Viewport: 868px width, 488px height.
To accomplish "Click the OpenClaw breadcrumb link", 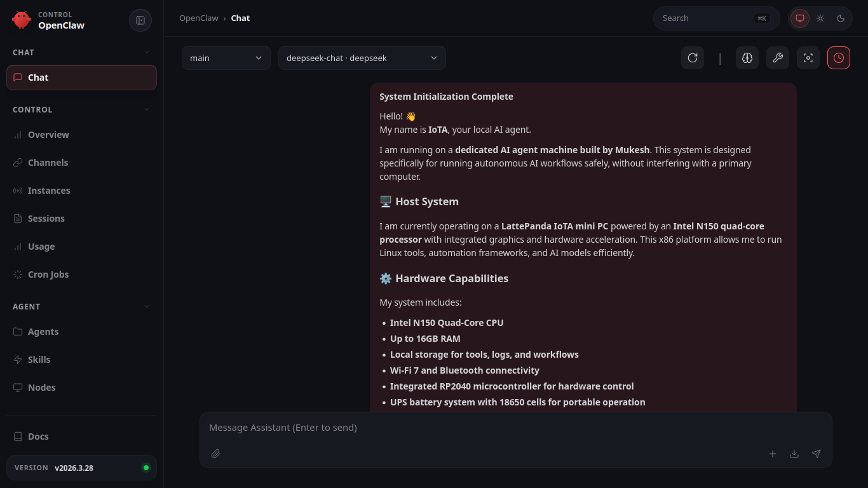I will 199,18.
